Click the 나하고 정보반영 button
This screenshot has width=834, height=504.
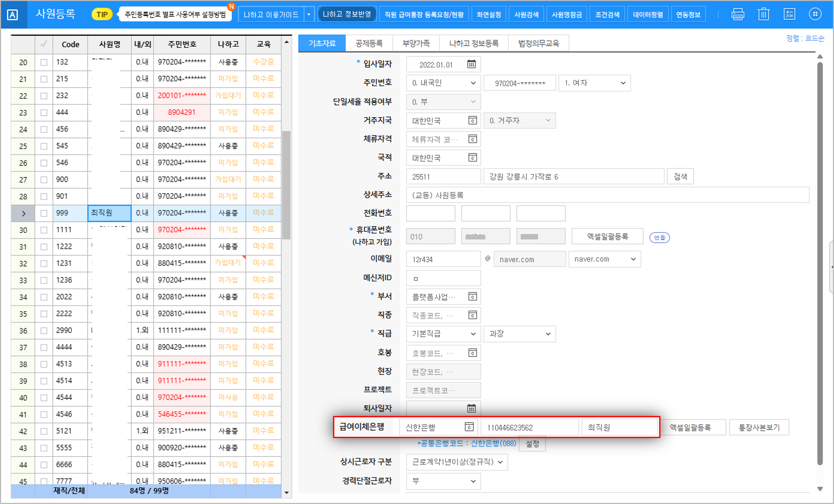tap(347, 14)
